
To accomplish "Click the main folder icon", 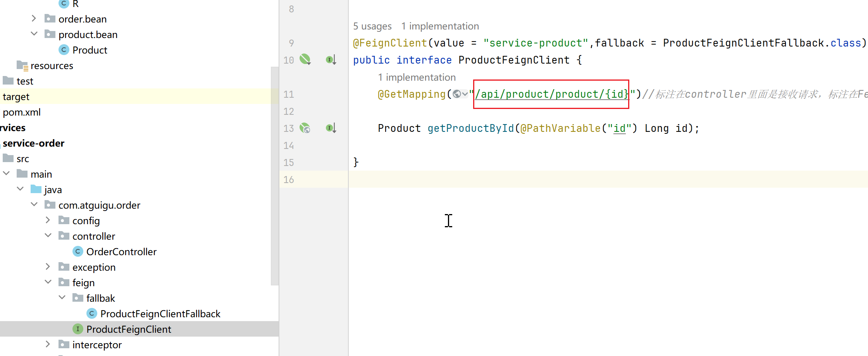I will (x=22, y=174).
